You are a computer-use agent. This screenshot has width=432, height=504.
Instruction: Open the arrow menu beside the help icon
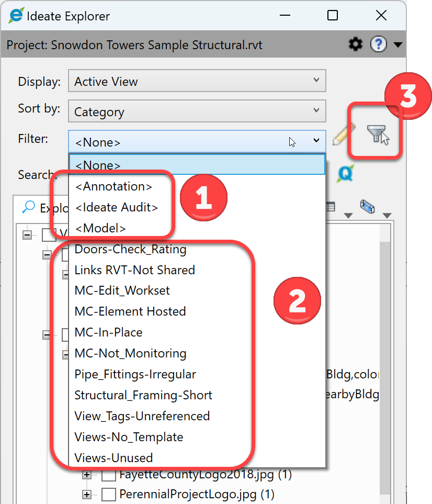point(398,44)
